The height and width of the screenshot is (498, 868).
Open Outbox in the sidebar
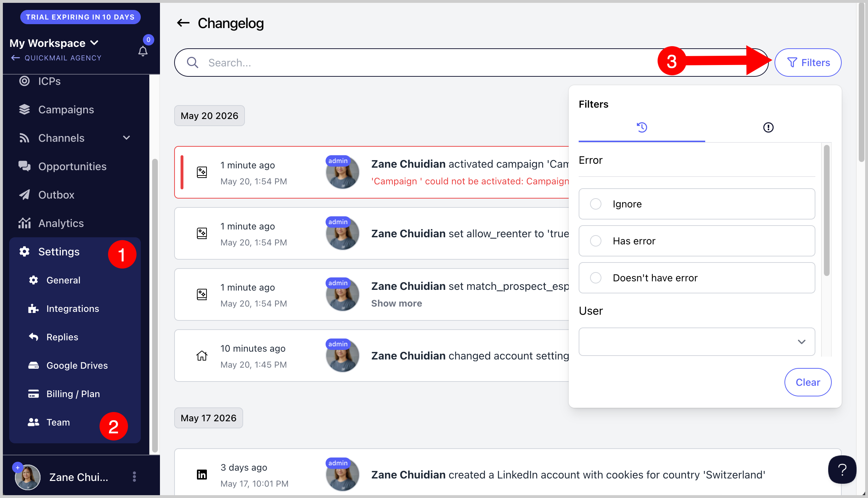tap(56, 195)
